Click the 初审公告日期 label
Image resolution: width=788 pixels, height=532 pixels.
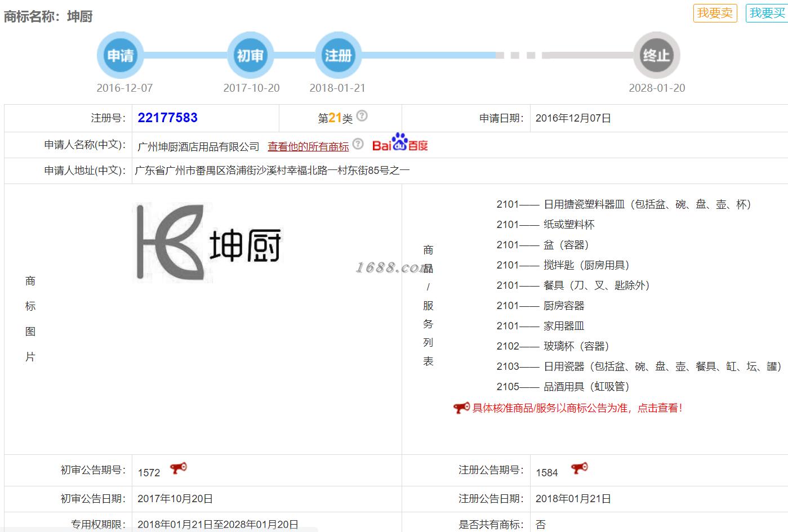click(94, 499)
